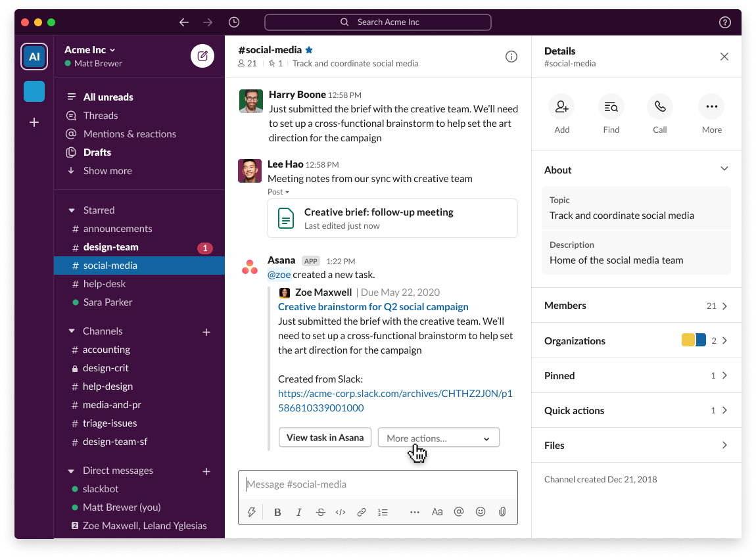Open more formatting options ellipsis
Image resolution: width=756 pixels, height=558 pixels.
pos(415,512)
